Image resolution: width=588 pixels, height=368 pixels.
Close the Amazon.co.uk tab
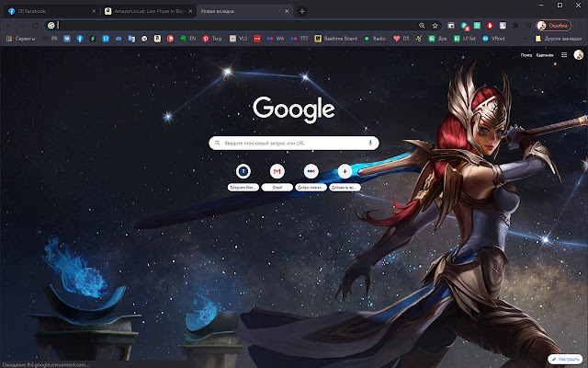click(190, 11)
